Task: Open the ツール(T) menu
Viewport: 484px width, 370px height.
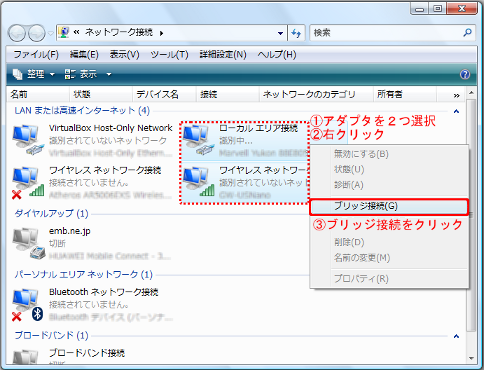Action: point(169,54)
